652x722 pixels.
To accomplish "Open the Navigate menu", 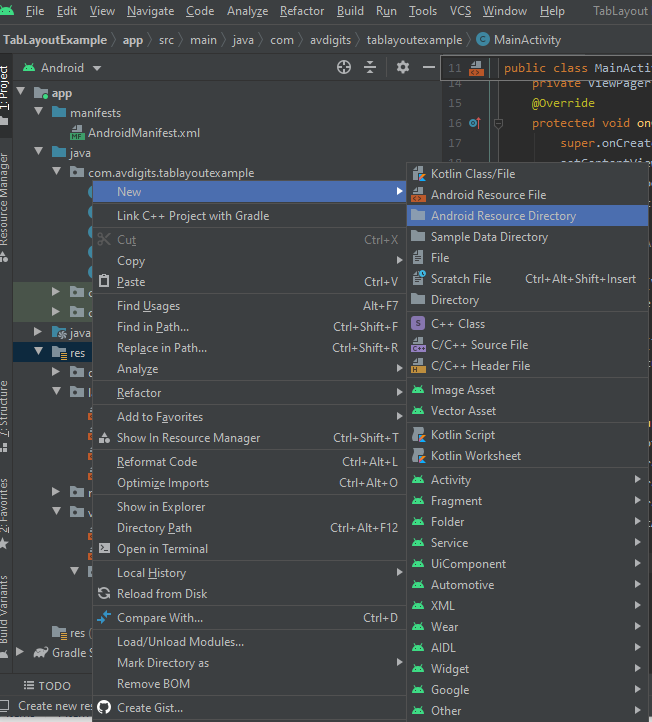I will (x=151, y=11).
